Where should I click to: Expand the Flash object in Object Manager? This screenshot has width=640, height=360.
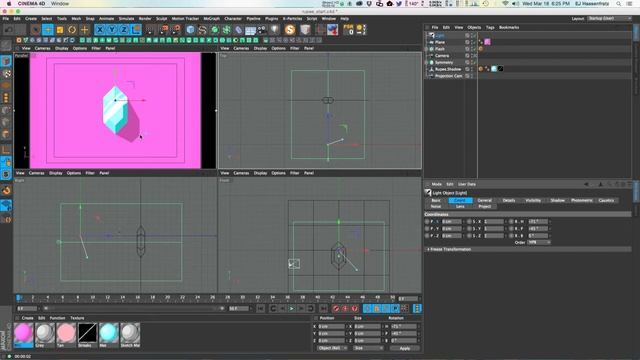427,49
